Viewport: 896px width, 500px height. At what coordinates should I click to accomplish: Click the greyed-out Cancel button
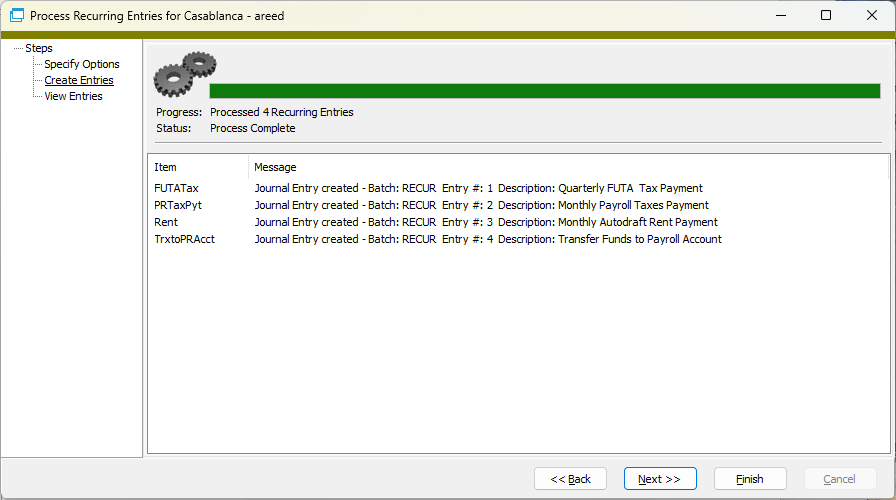pos(839,479)
